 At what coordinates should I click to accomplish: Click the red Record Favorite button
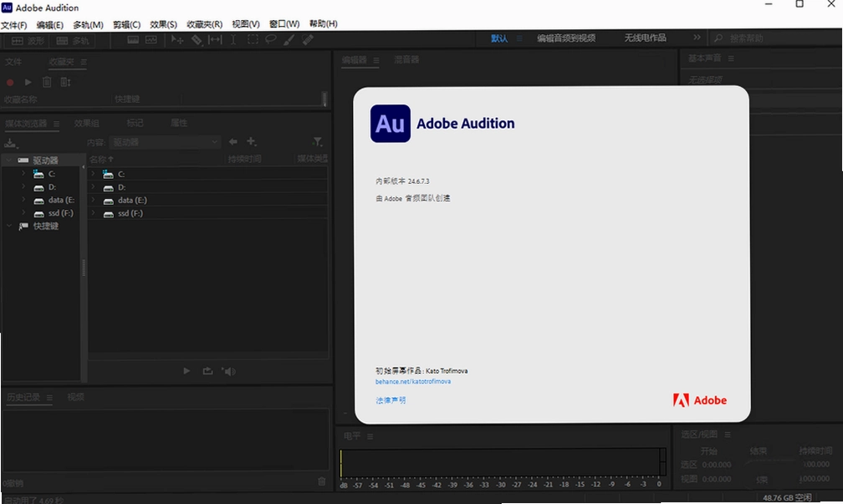[10, 82]
